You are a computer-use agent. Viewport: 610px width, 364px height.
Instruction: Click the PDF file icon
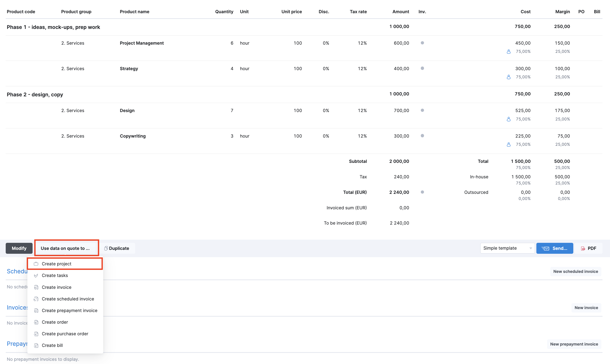(x=583, y=249)
